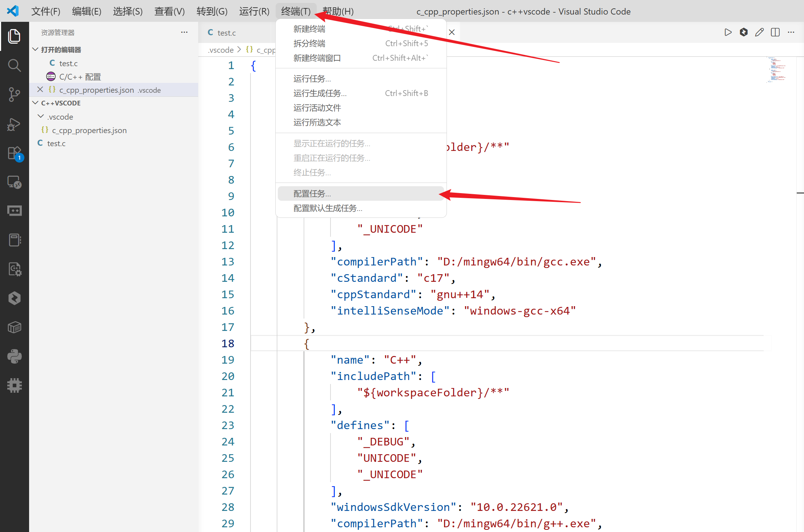Select c_cpp_properties.json in open editors list
This screenshot has width=804, height=532.
click(113, 90)
